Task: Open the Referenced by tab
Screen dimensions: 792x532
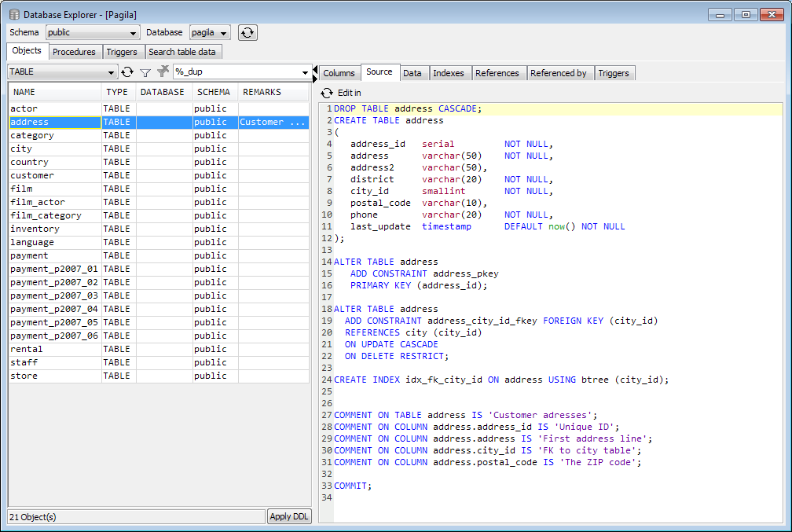Action: point(559,73)
